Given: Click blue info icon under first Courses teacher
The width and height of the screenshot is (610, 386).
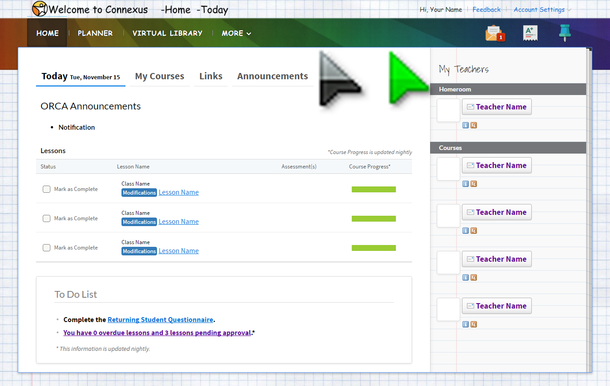Looking at the screenshot, I should pos(465,184).
